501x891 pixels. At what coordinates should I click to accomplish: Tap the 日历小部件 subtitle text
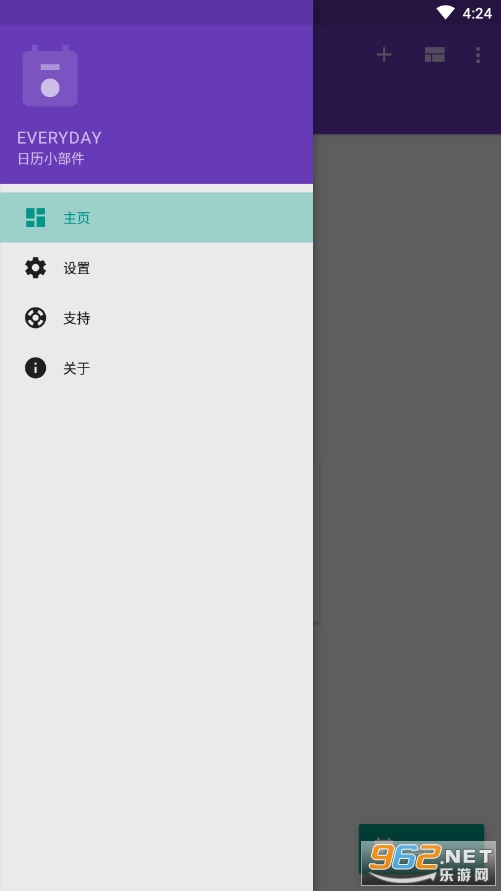pos(51,159)
